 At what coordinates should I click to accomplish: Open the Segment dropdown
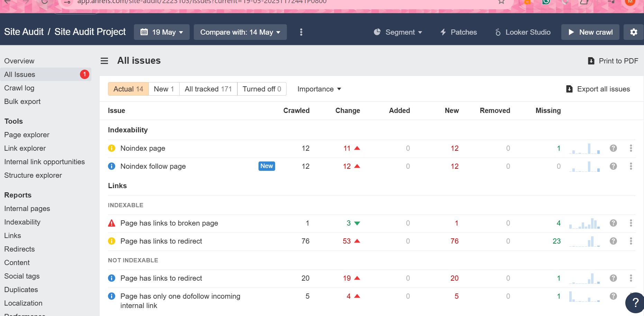398,32
